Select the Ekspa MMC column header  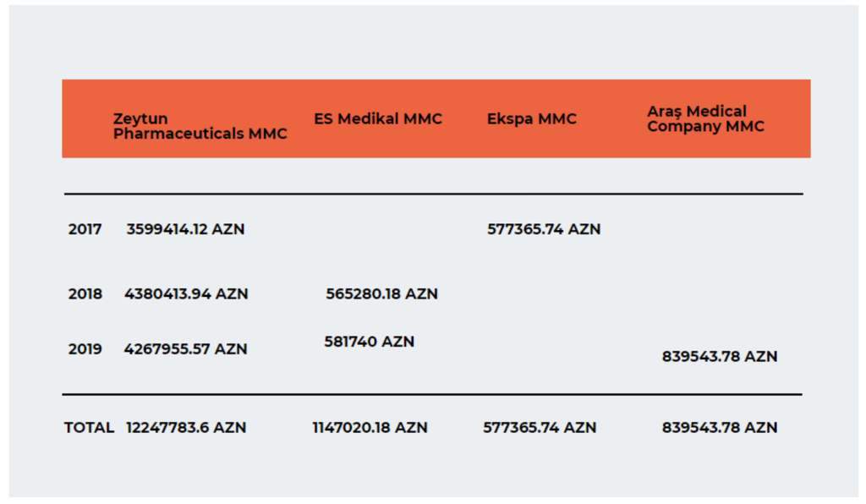pos(531,118)
